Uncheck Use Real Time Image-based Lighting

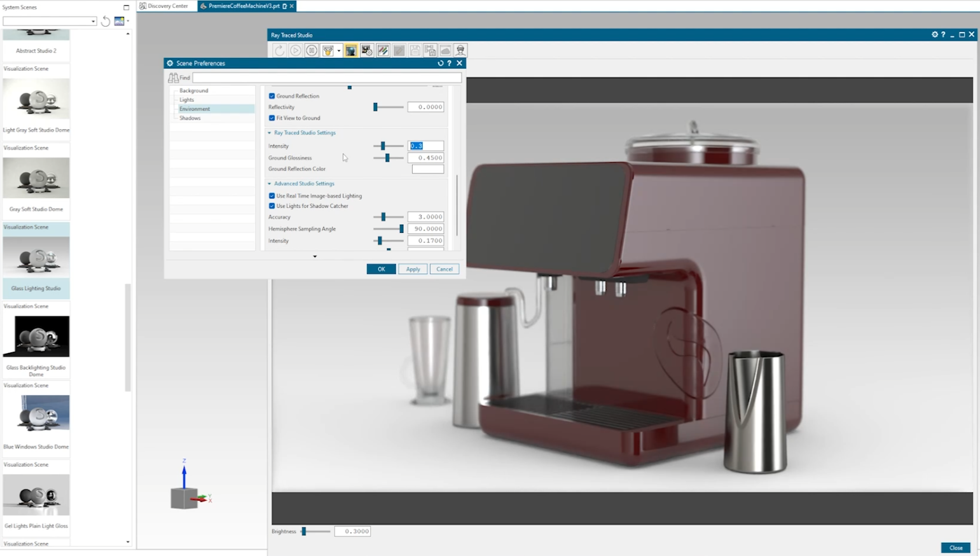272,195
